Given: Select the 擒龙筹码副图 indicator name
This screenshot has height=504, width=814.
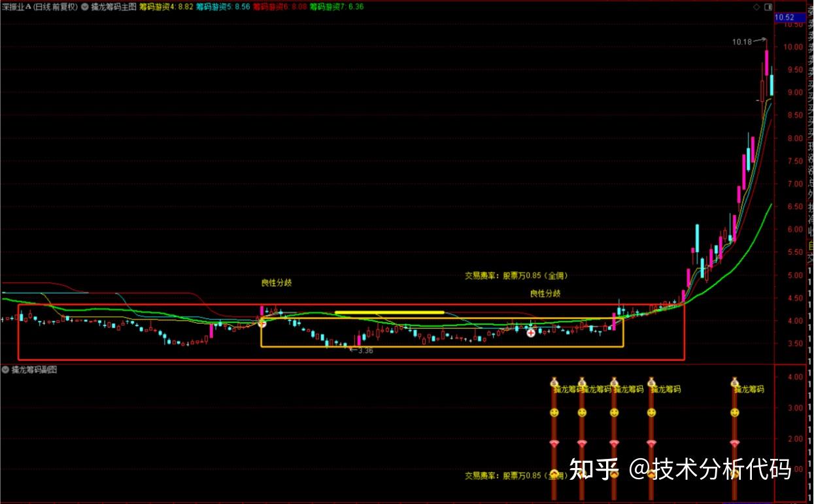Looking at the screenshot, I should click(x=35, y=370).
